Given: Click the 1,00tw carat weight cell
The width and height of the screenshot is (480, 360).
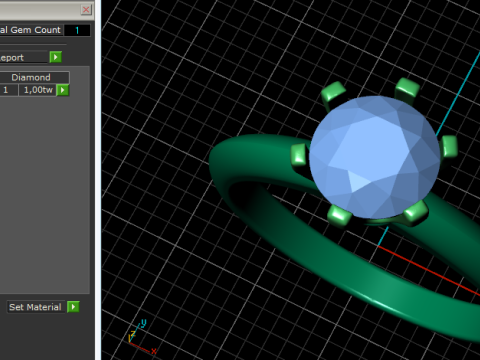Looking at the screenshot, I should click(38, 90).
